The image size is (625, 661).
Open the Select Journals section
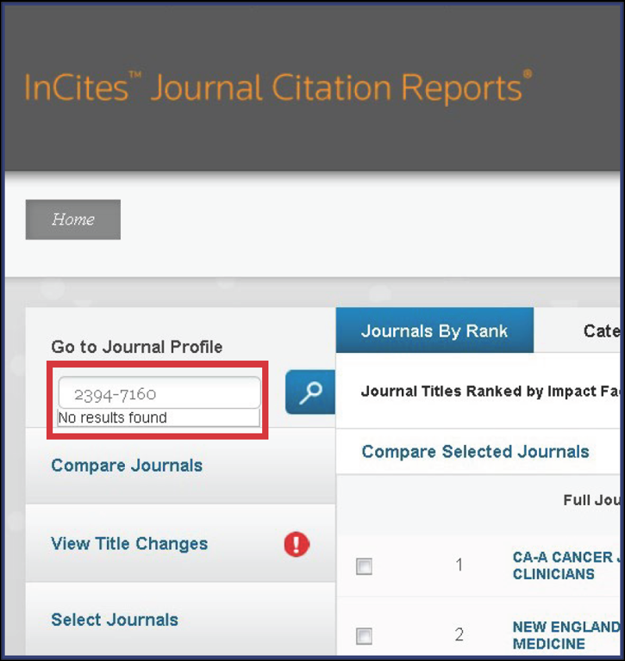[115, 620]
